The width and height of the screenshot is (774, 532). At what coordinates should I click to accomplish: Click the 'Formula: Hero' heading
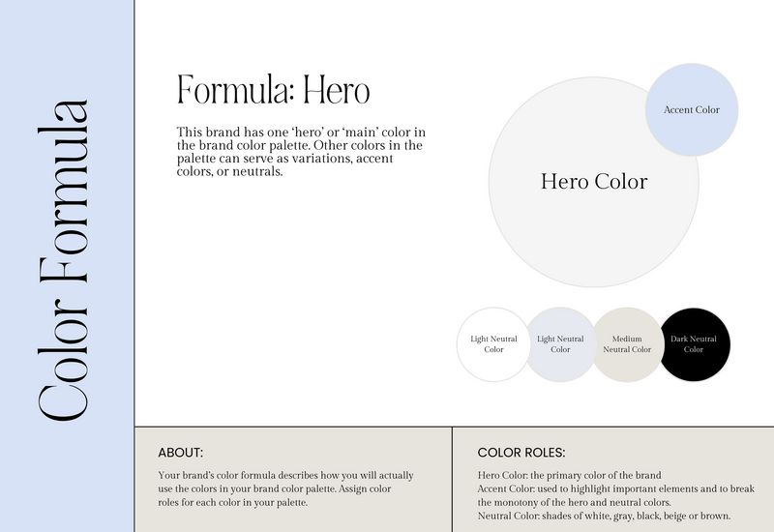(x=274, y=89)
